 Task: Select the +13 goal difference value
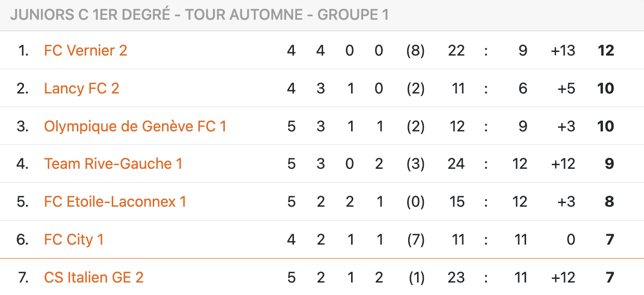point(563,50)
